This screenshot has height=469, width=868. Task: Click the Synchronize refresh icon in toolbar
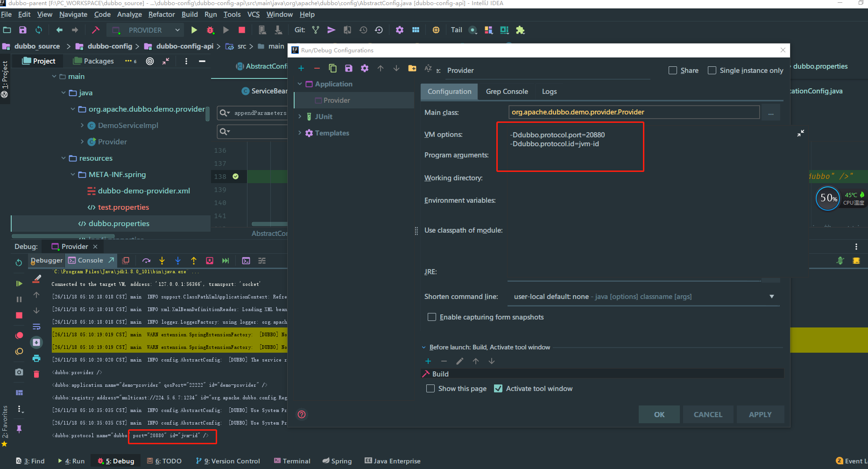click(x=39, y=30)
